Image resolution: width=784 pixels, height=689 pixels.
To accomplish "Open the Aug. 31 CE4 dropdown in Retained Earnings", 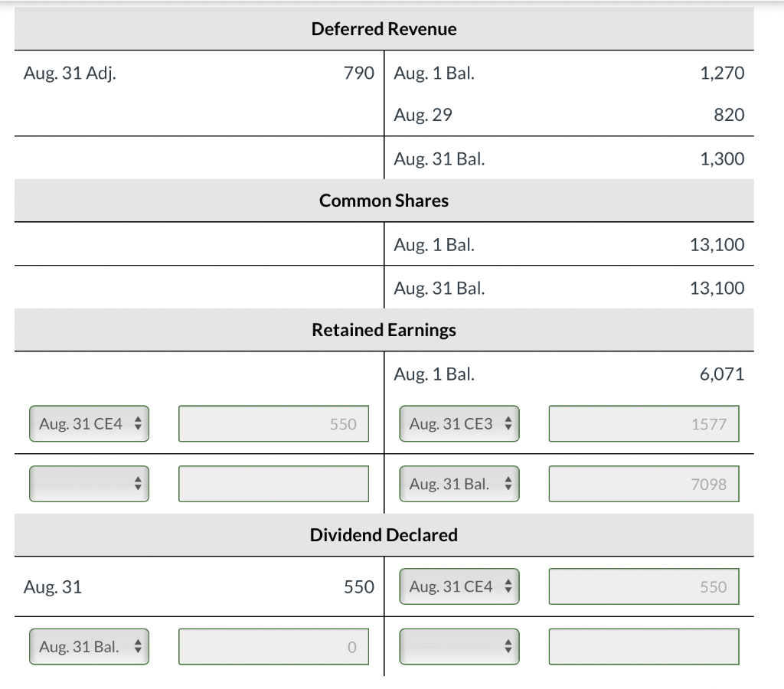I will (89, 423).
